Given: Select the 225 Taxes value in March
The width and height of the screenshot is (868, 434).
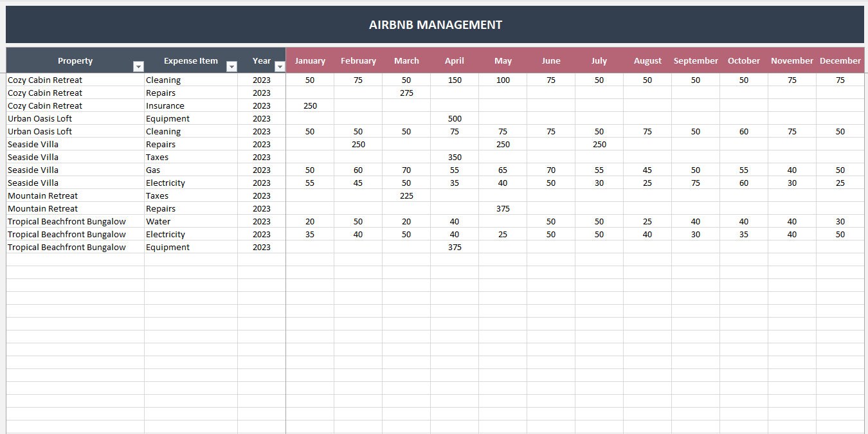Looking at the screenshot, I should tap(406, 195).
